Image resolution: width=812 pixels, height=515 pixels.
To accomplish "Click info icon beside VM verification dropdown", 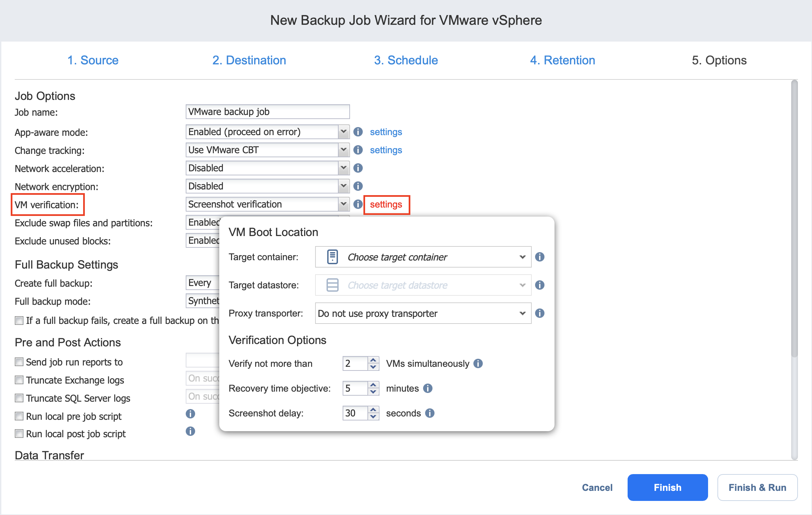I will (x=358, y=205).
